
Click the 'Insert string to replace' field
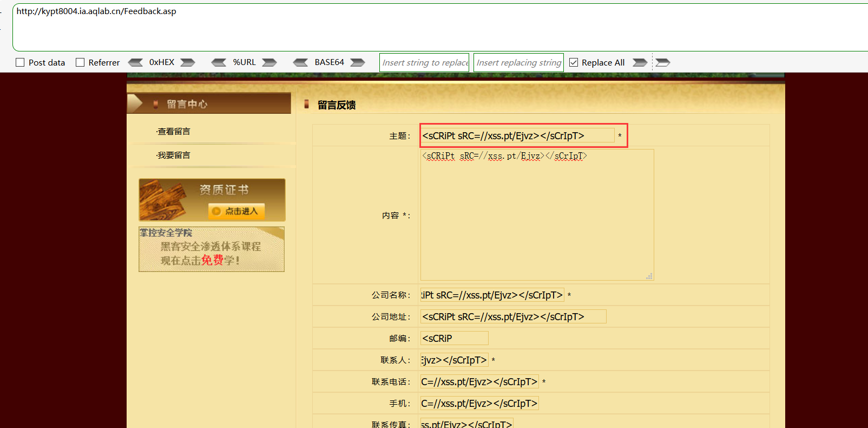click(424, 62)
